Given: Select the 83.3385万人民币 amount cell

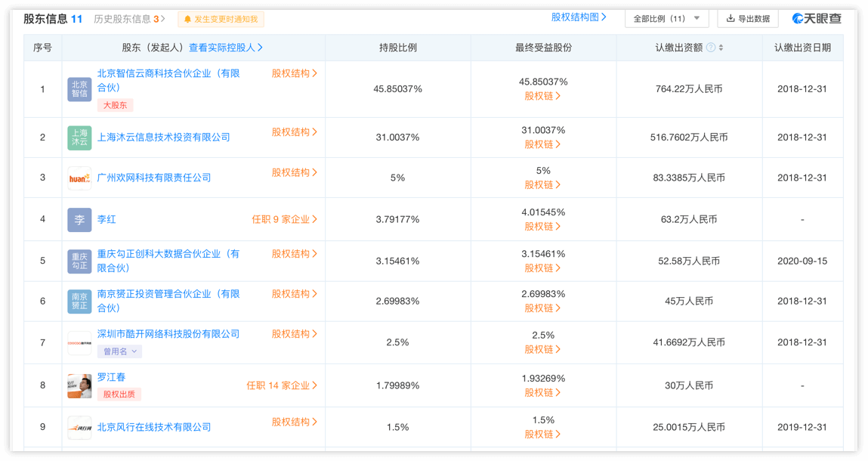Looking at the screenshot, I should coord(689,178).
